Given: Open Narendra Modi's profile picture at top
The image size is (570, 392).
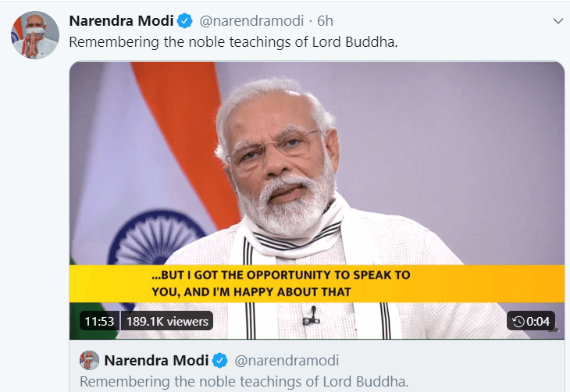Looking at the screenshot, I should coord(34,35).
